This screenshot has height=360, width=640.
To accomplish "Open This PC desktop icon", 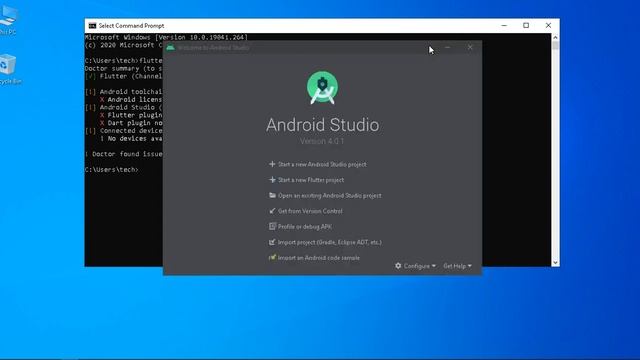I will (x=8, y=20).
